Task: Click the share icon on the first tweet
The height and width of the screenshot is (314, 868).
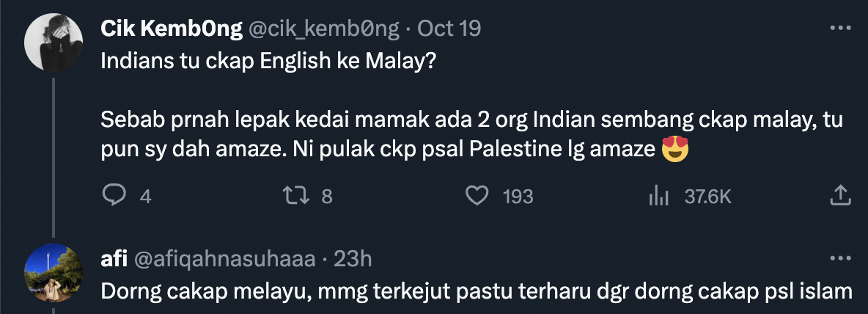Action: coord(839,195)
